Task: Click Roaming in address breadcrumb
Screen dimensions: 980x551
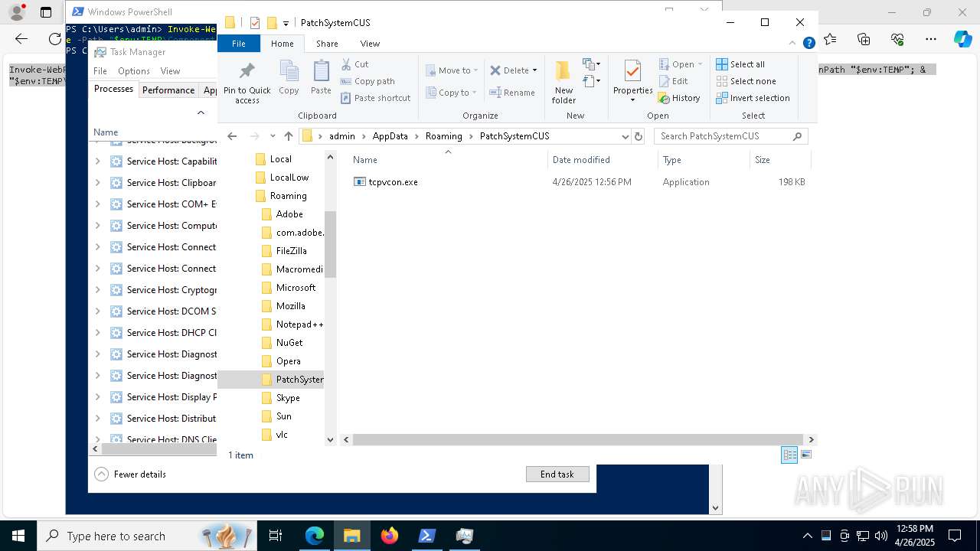Action: click(x=444, y=136)
